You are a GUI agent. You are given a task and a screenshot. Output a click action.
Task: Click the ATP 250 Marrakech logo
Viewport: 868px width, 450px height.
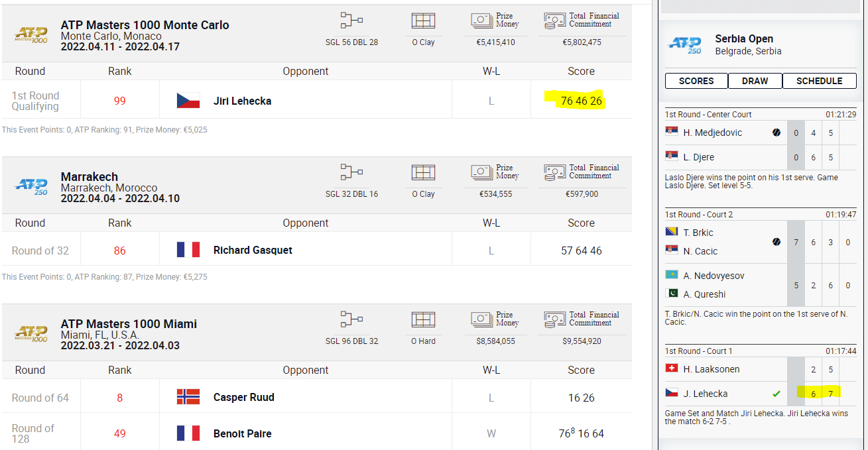(x=31, y=186)
